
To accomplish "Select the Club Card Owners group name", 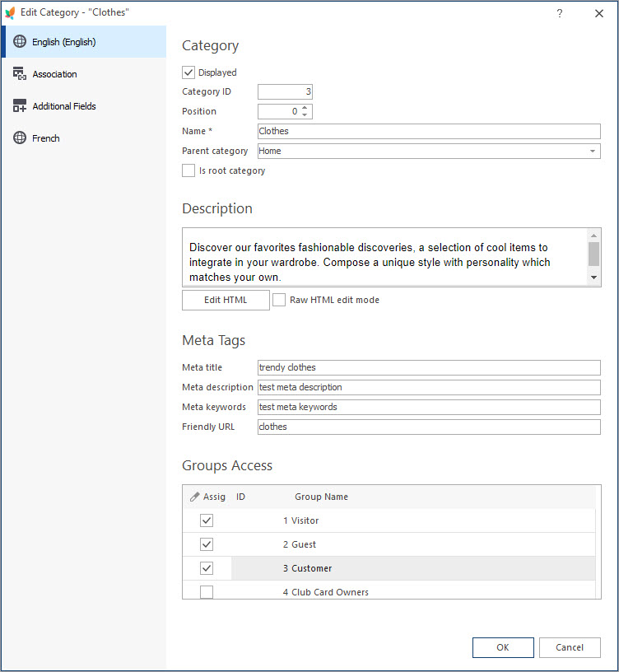I will coord(330,592).
